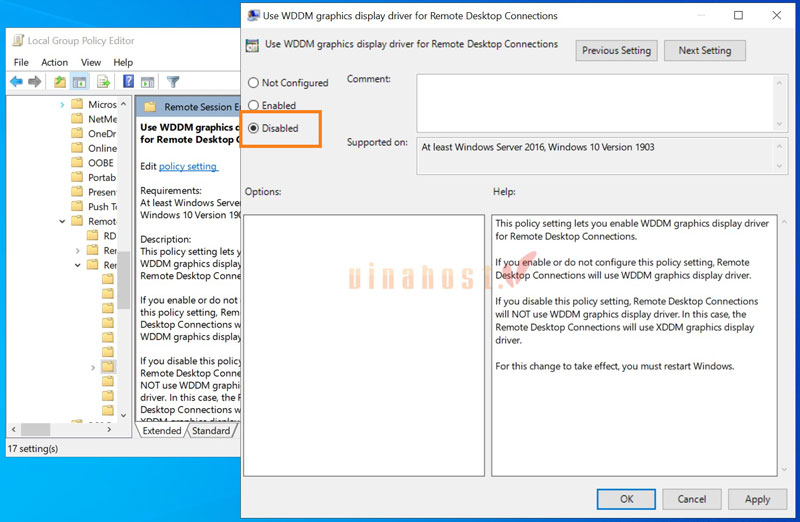Click the tree pane scroll up arrow

click(x=123, y=104)
